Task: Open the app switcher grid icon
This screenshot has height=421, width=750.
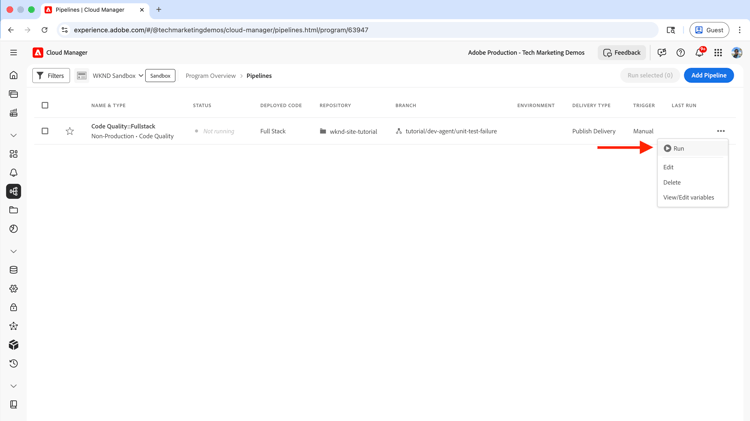Action: pyautogui.click(x=718, y=53)
